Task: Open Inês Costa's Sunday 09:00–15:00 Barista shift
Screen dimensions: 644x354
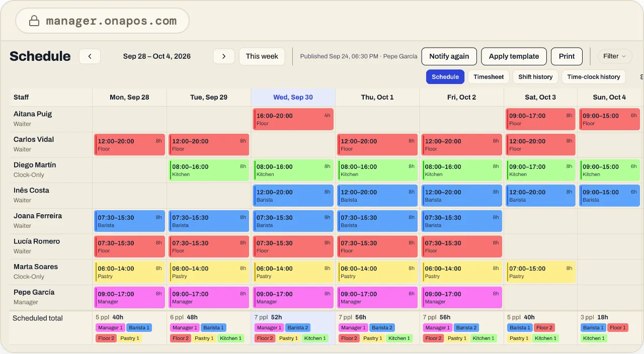Action: 609,196
